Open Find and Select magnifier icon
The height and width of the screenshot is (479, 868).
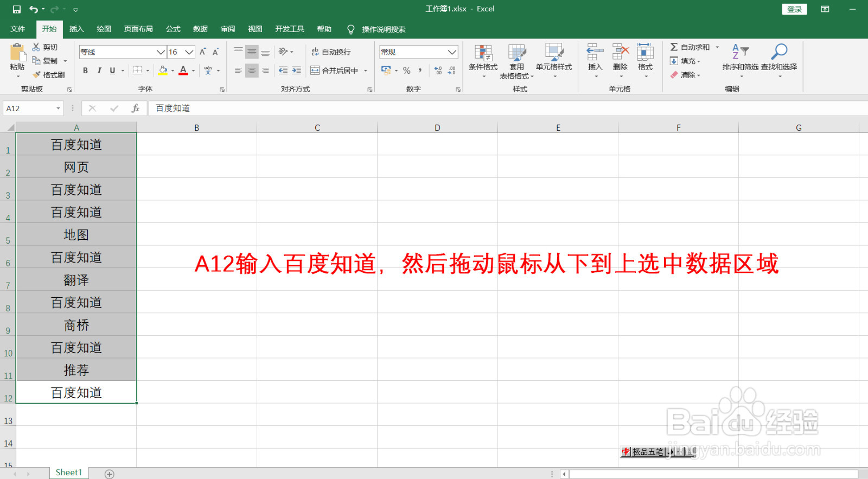tap(779, 52)
